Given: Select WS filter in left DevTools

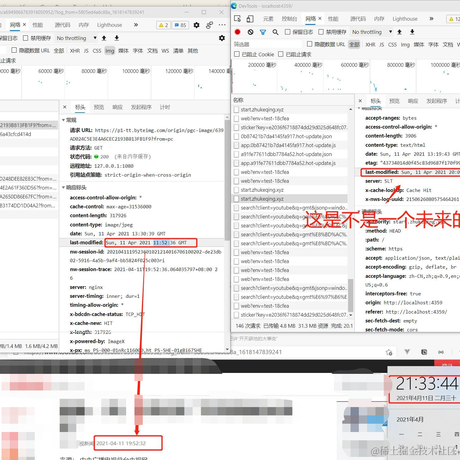Looking at the screenshot, I should pyautogui.click(x=165, y=50).
